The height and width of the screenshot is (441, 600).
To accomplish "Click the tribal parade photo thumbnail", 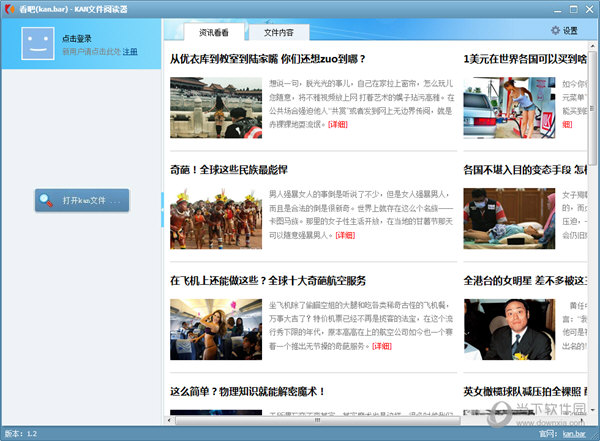I will point(216,219).
